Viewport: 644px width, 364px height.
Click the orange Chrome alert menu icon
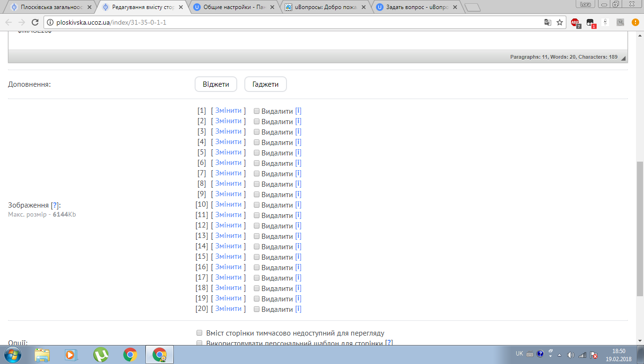[x=635, y=22]
